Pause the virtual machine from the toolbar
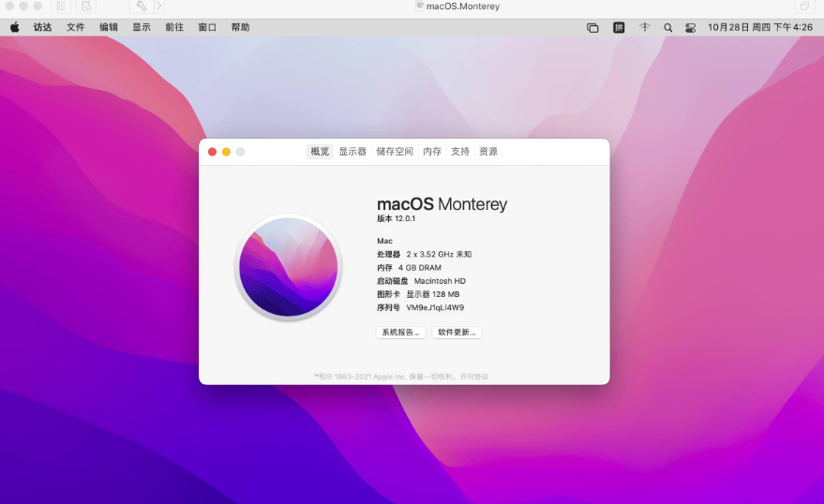Image resolution: width=824 pixels, height=504 pixels. (x=61, y=7)
